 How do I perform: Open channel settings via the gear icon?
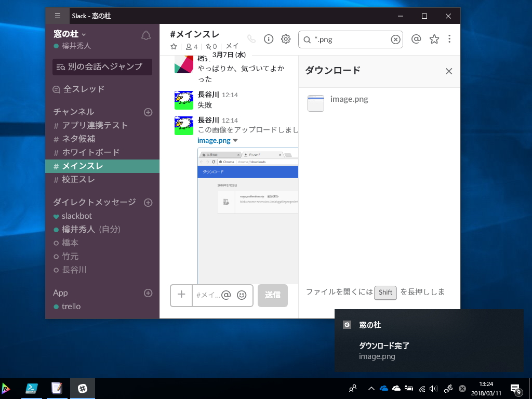coord(285,39)
